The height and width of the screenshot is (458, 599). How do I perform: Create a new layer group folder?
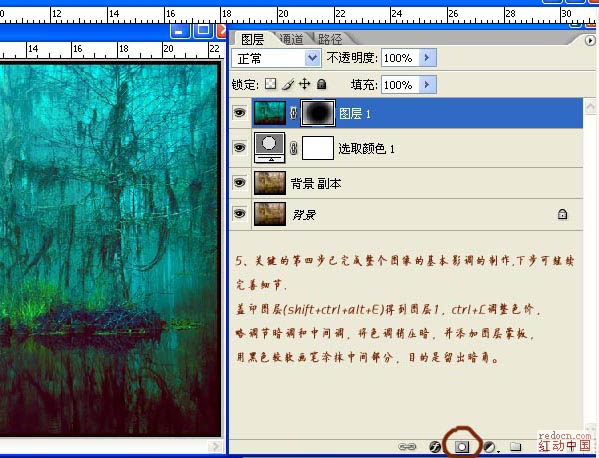516,446
